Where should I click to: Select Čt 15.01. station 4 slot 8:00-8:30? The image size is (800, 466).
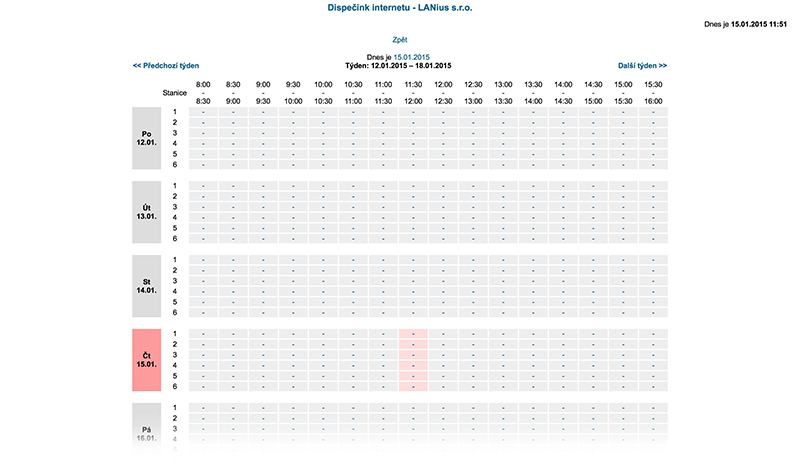click(203, 366)
